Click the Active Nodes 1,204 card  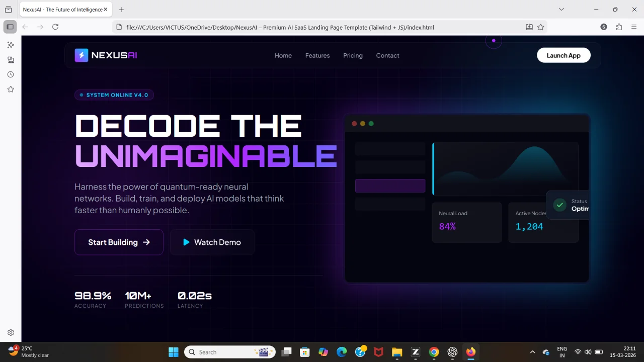(543, 222)
